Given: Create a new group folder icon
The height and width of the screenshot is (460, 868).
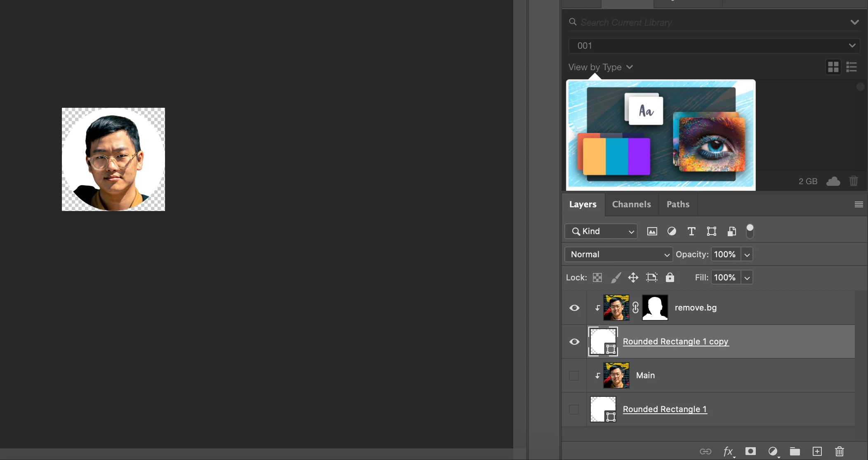Looking at the screenshot, I should click(795, 451).
